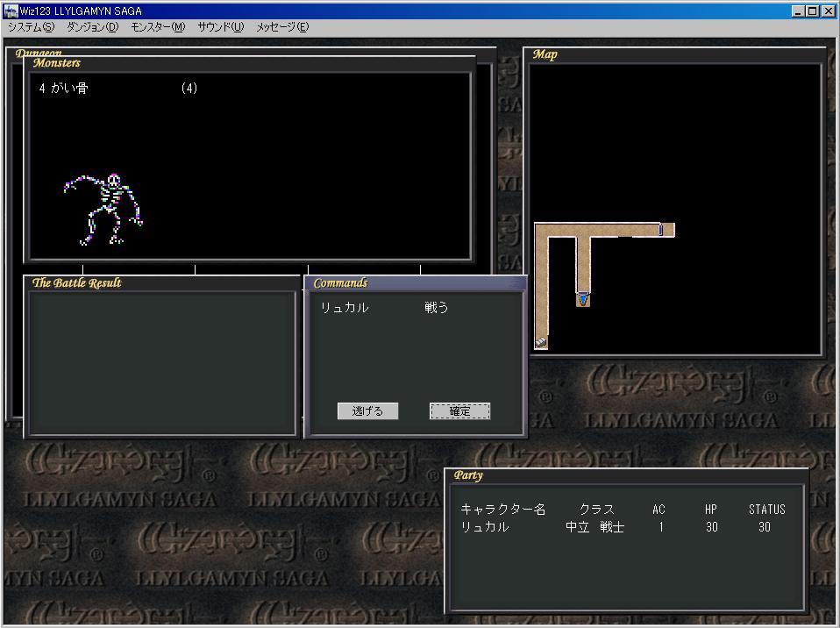Click the Monsters panel title

[57, 62]
